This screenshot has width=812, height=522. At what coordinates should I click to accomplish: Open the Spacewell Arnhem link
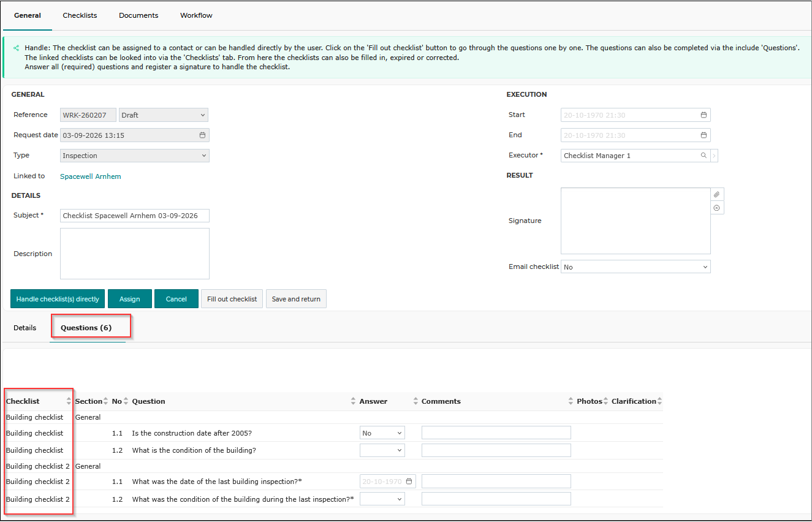tap(91, 176)
